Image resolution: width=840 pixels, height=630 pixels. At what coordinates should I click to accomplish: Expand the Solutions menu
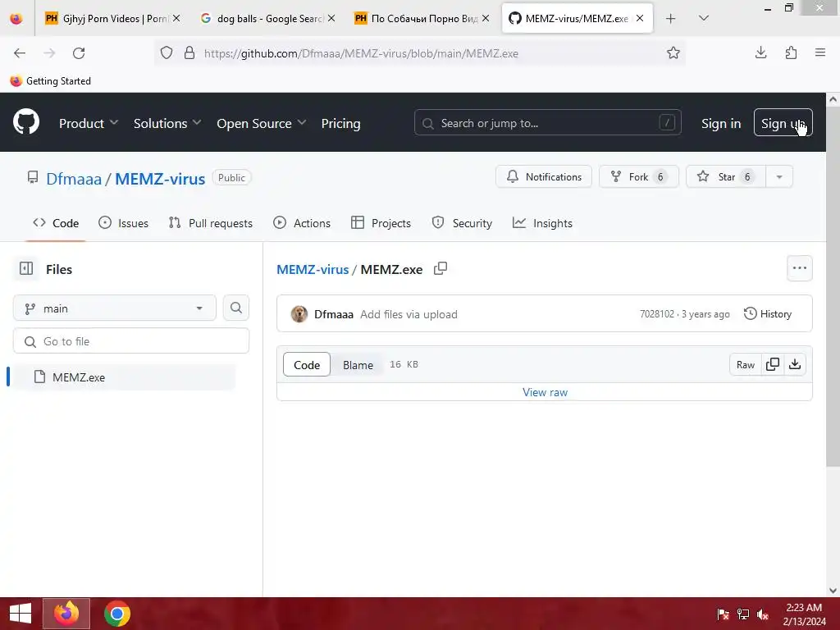click(x=167, y=123)
